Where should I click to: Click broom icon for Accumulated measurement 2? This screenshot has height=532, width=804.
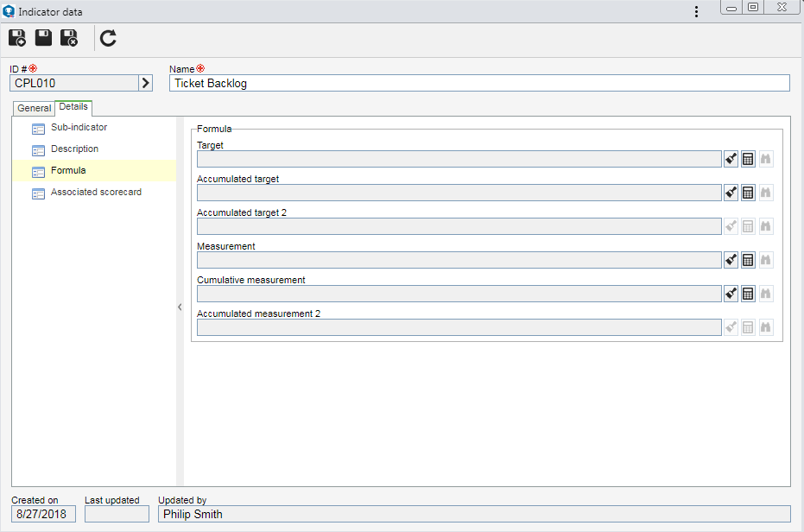(x=731, y=327)
